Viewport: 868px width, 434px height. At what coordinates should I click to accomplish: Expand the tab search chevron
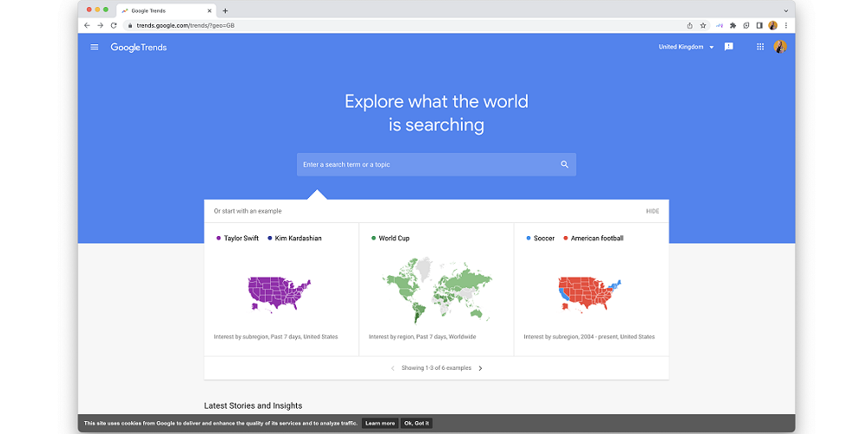786,11
